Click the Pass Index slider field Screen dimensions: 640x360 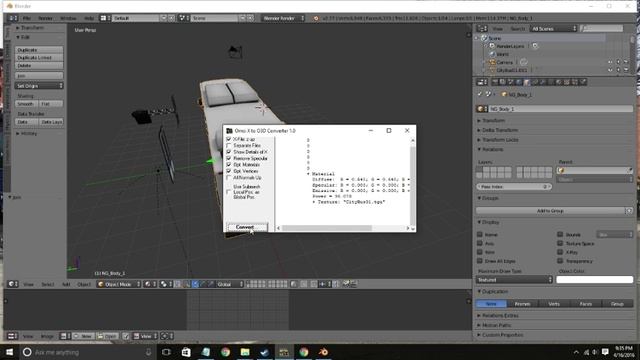pyautogui.click(x=514, y=187)
